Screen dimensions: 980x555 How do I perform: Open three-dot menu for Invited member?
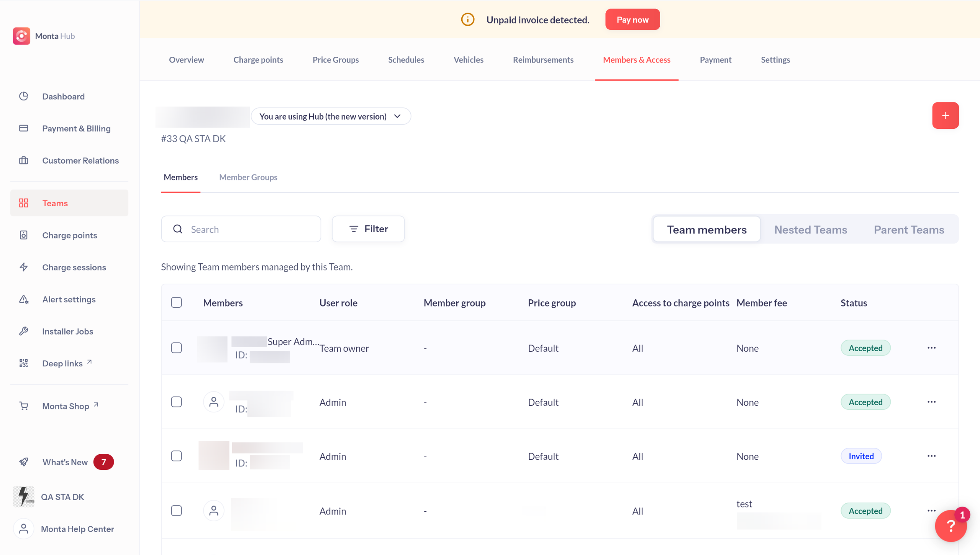click(x=931, y=456)
